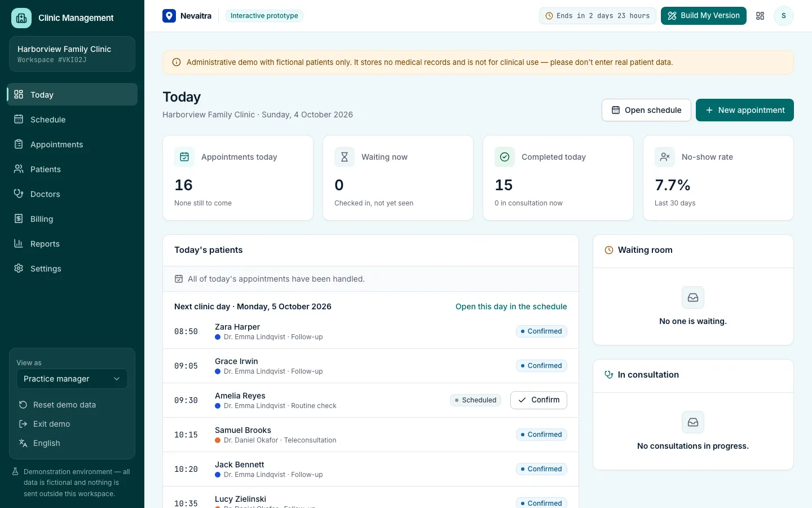Expand the Practice manager role dropdown
Screen dimensions: 812x508
[72, 379]
